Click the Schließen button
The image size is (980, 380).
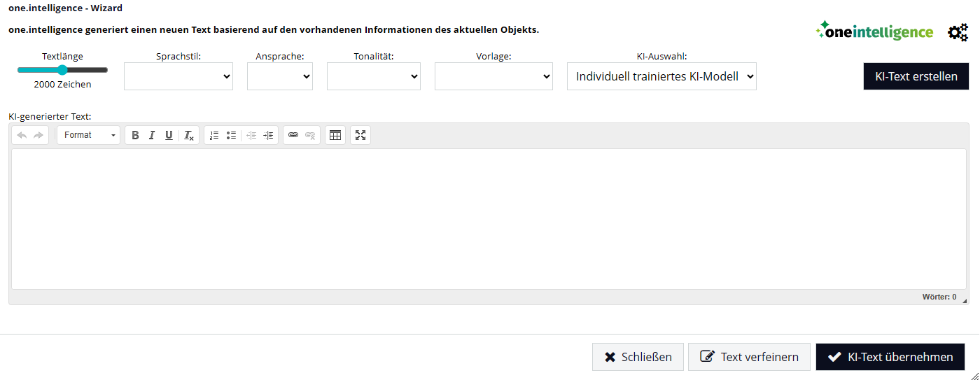click(x=638, y=357)
